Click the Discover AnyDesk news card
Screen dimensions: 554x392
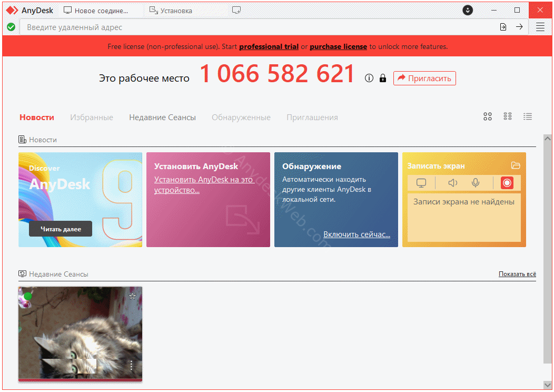[80, 200]
